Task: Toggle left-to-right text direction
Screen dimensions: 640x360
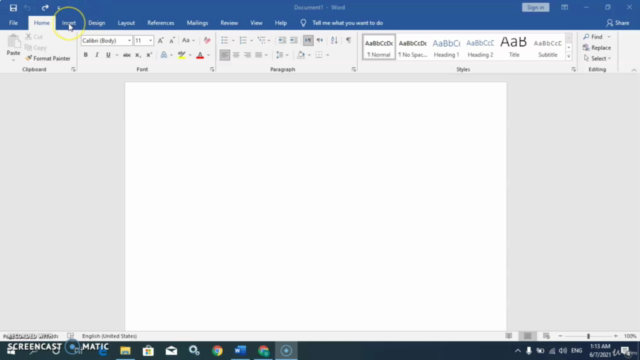Action: (308, 40)
